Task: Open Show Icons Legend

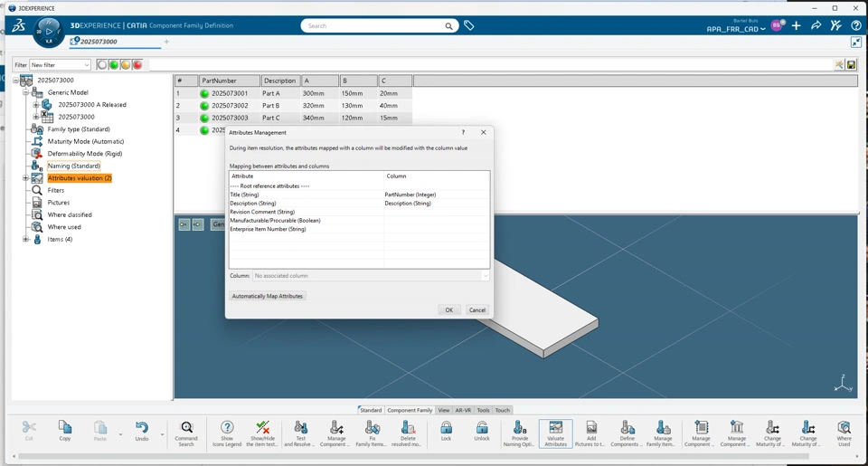Action: tap(227, 433)
